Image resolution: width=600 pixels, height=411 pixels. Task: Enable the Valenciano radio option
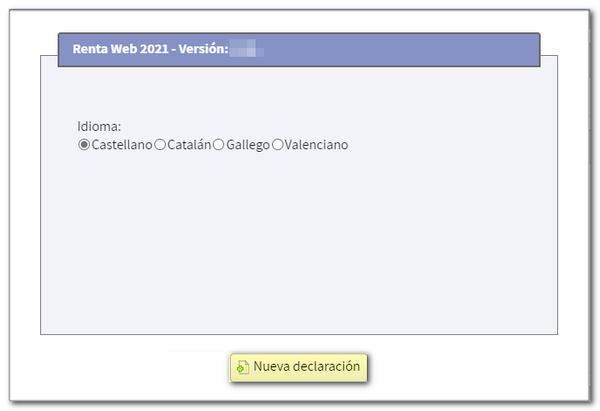click(x=277, y=145)
